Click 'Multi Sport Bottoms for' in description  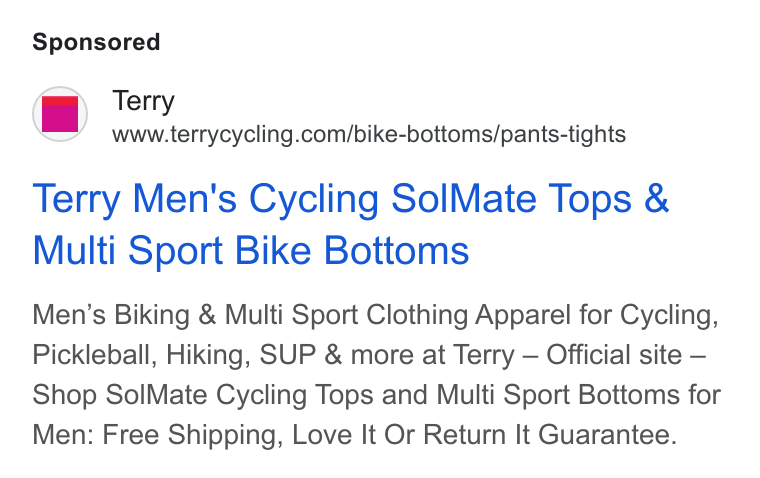coord(579,395)
